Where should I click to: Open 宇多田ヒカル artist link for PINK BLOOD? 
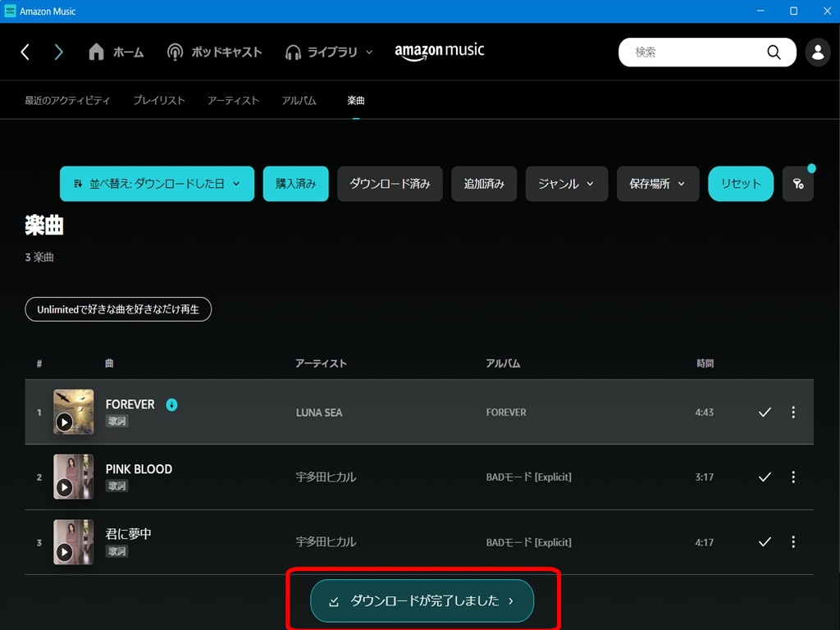(326, 477)
